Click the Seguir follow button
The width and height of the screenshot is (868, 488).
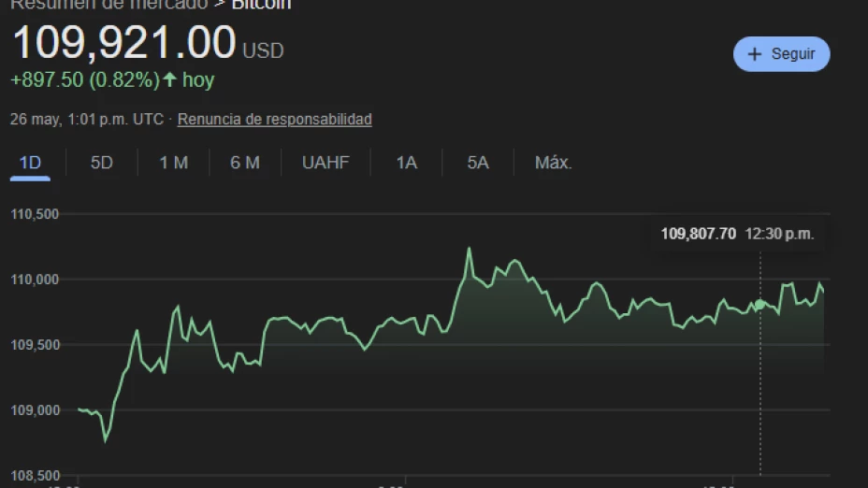781,53
